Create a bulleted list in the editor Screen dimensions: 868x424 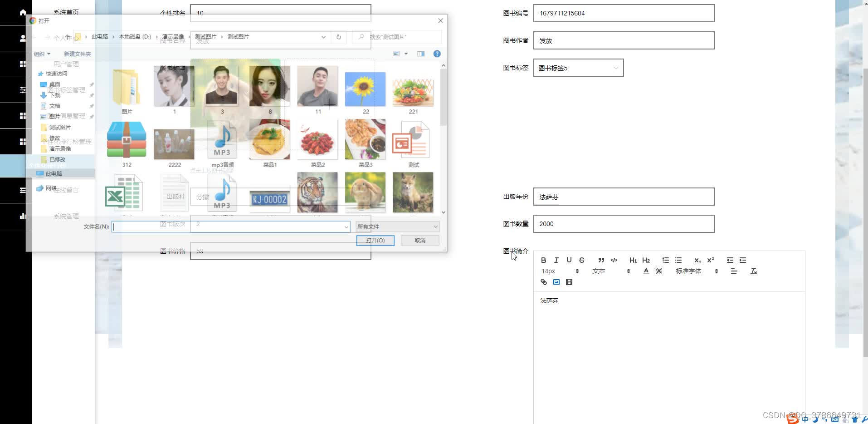click(x=678, y=260)
